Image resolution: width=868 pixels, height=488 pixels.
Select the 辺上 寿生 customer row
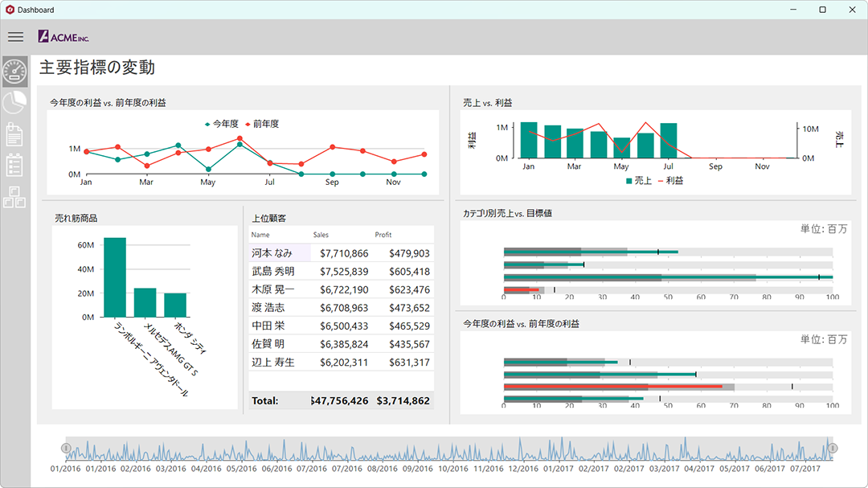coord(341,363)
